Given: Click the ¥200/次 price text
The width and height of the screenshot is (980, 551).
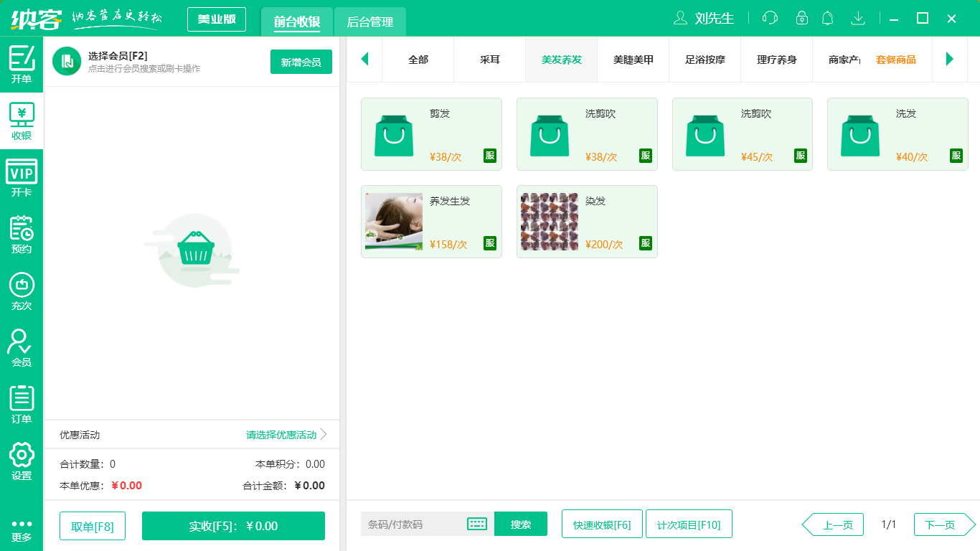Looking at the screenshot, I should [x=604, y=244].
